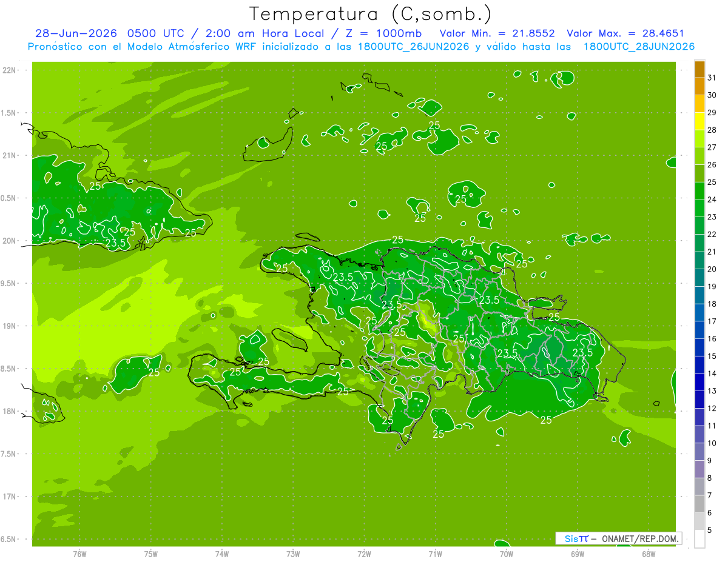The width and height of the screenshot is (728, 562).
Task: Click the brown-orange swatch above 31
Action: tap(699, 69)
